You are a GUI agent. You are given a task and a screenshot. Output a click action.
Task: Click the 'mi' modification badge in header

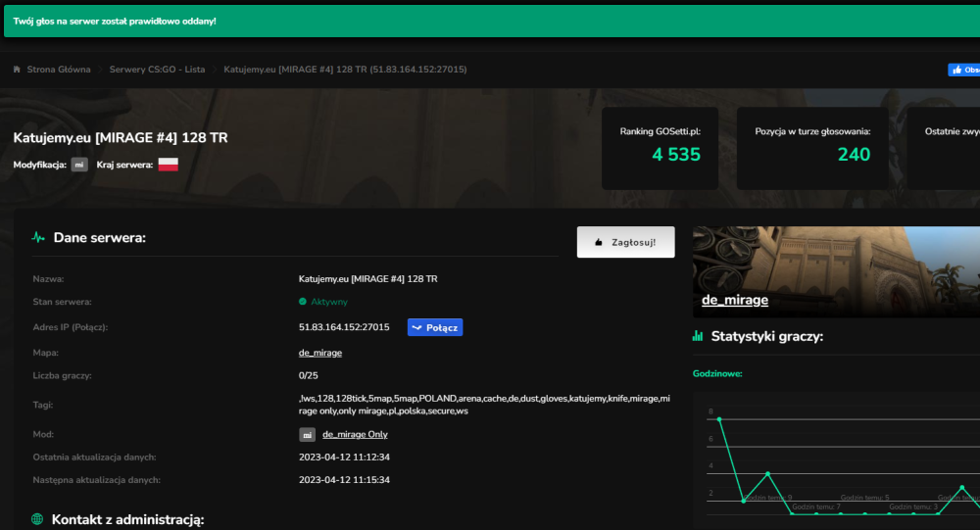[79, 165]
